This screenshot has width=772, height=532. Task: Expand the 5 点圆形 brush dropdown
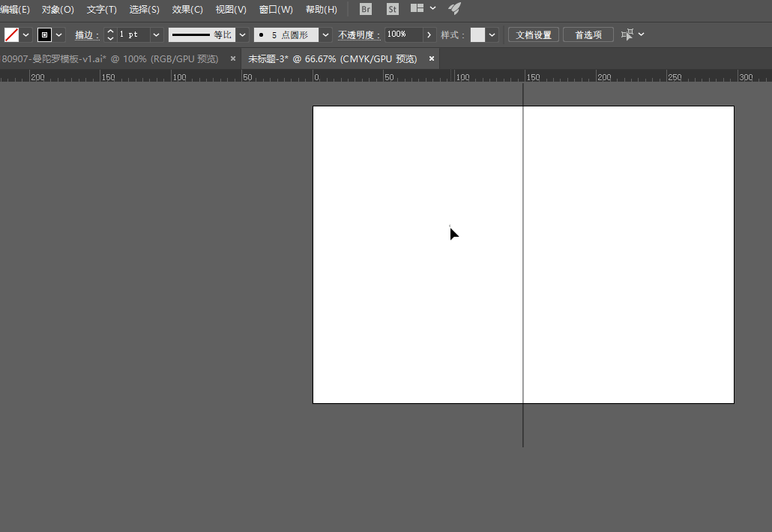point(325,35)
